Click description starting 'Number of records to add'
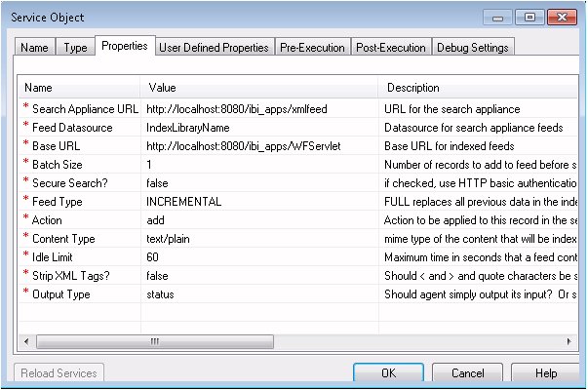 tap(480, 164)
